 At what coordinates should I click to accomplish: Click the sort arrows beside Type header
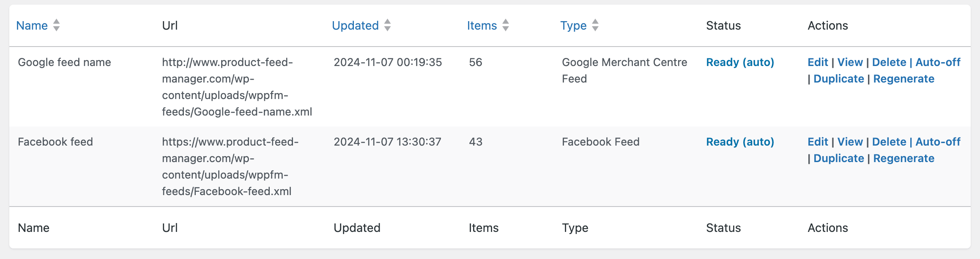point(595,25)
